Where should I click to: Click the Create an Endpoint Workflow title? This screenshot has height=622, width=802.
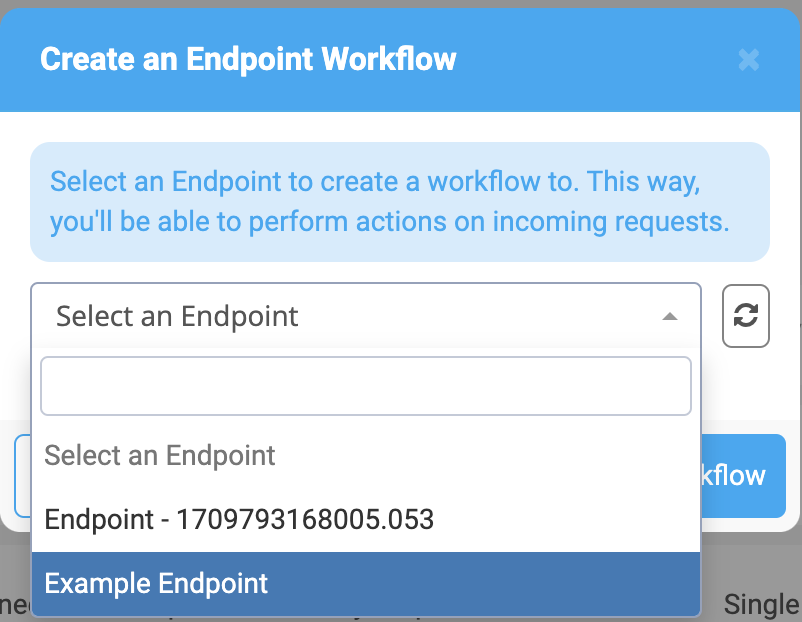(248, 59)
